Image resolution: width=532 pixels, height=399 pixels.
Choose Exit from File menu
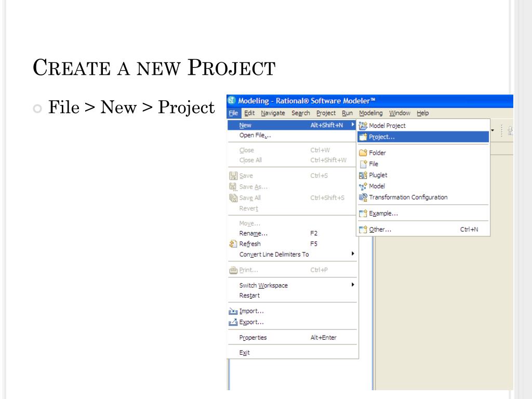click(292, 353)
